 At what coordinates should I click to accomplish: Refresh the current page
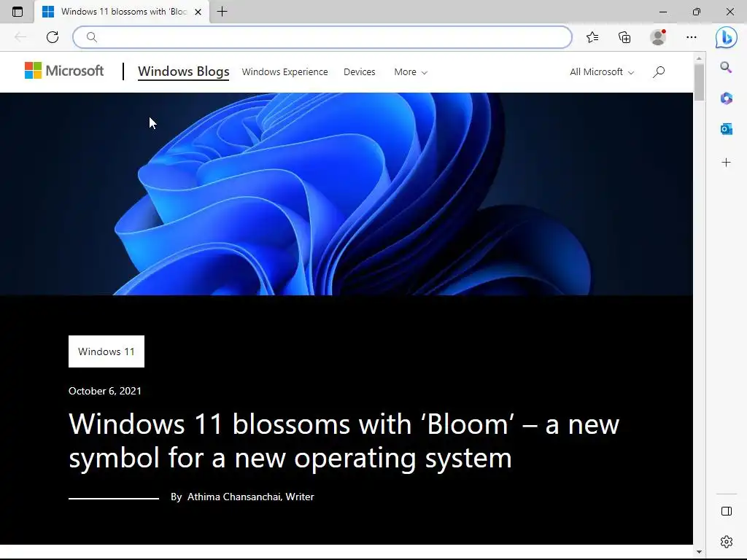[x=53, y=37]
